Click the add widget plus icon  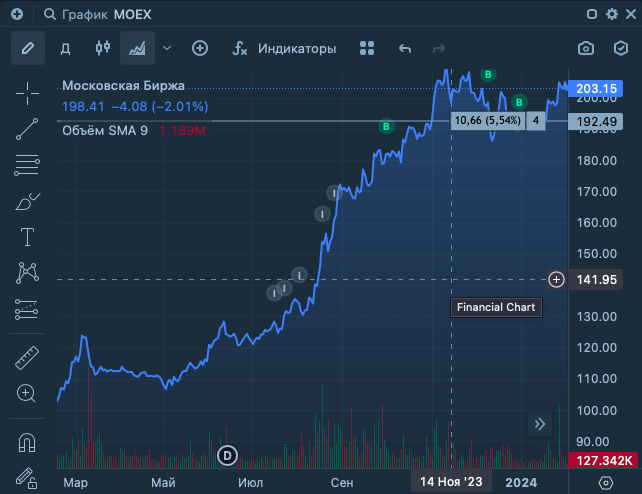17,14
